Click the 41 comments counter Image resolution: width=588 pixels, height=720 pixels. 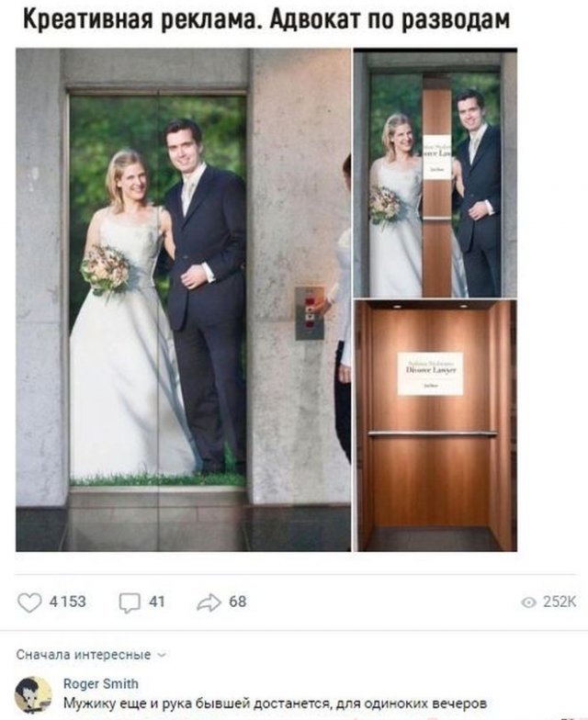[156, 602]
